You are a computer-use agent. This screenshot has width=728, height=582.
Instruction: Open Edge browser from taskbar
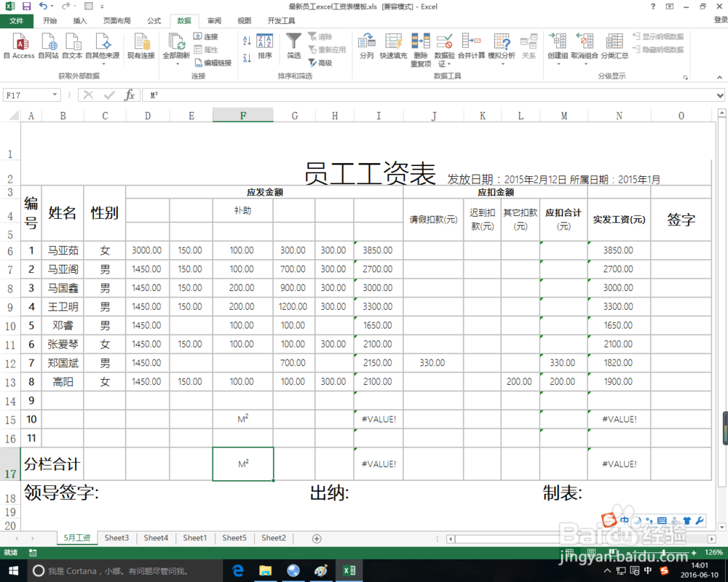coord(238,571)
